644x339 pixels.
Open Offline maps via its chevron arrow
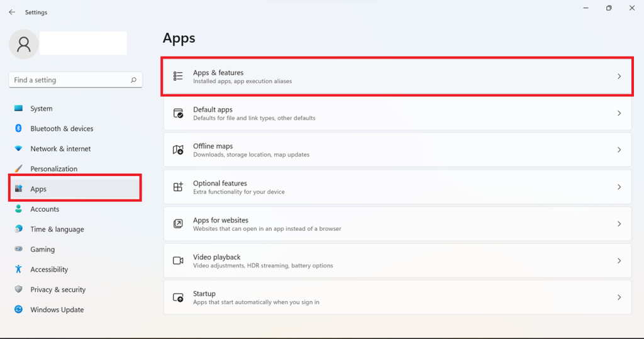[x=619, y=150]
